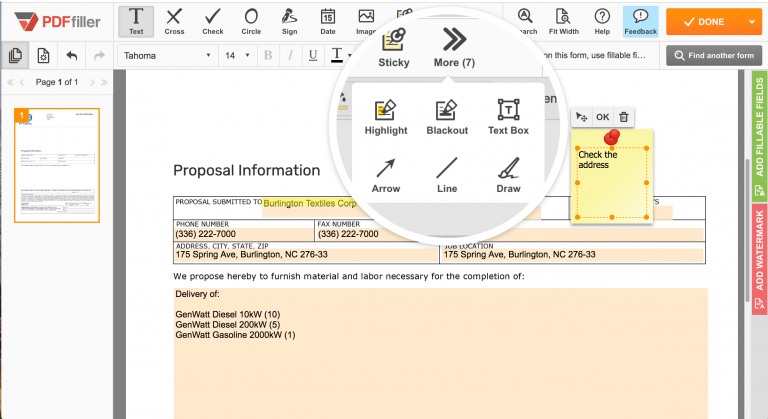Select the Blackout tool
Screen dimensions: 768x419
447,118
